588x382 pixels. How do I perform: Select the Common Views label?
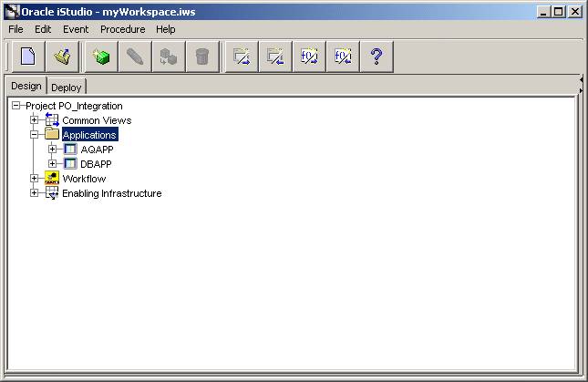[97, 120]
